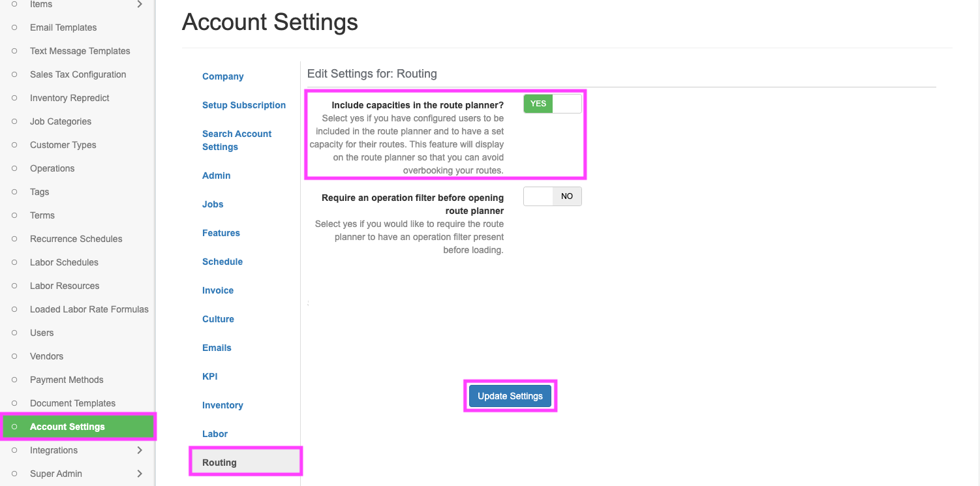Disable include capacities in route planner toggle

click(x=552, y=104)
